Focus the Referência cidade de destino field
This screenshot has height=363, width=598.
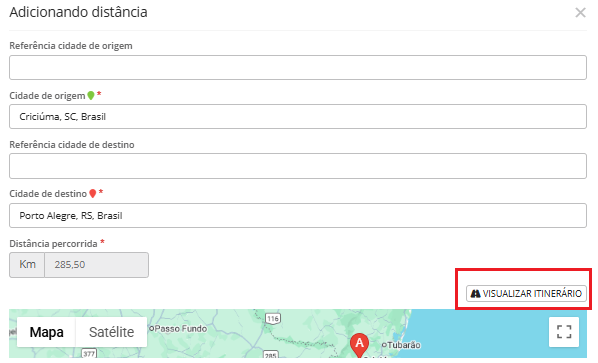[298, 166]
